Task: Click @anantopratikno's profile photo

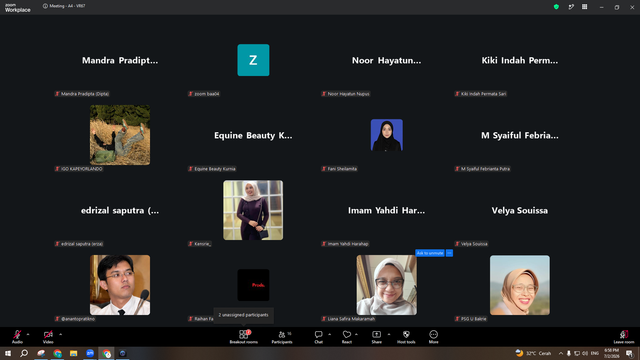Action: (x=120, y=285)
